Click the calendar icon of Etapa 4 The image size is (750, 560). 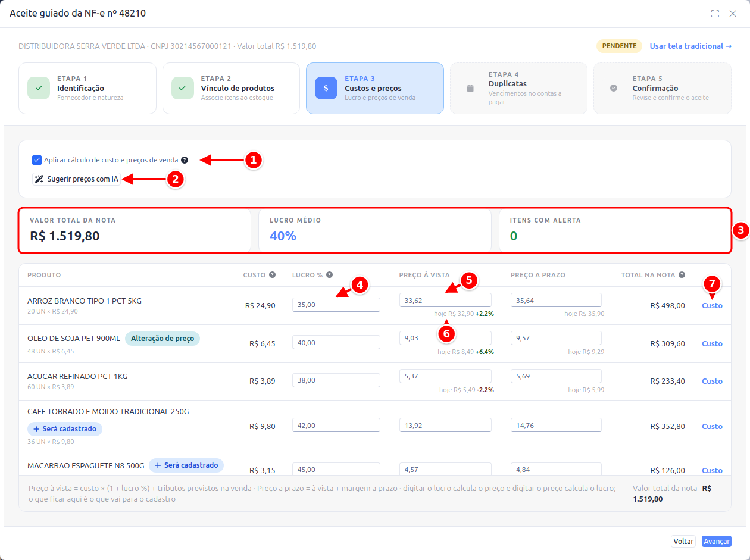tap(470, 88)
